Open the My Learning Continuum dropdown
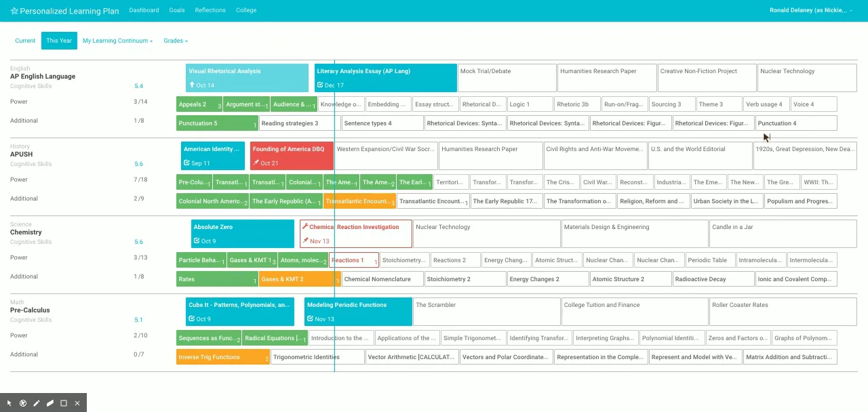Viewport: 868px width, 412px height. [x=117, y=41]
